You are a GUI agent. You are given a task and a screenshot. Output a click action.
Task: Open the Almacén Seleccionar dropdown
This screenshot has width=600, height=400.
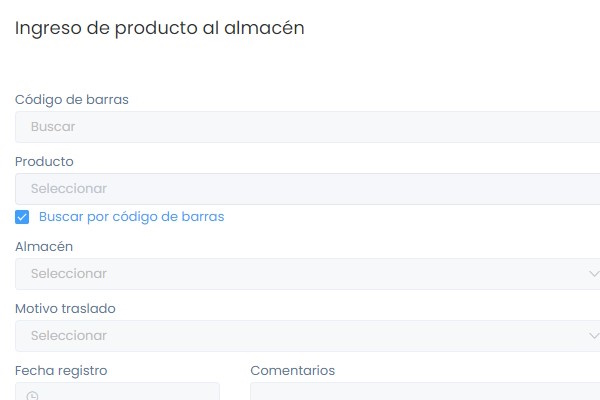pos(300,273)
